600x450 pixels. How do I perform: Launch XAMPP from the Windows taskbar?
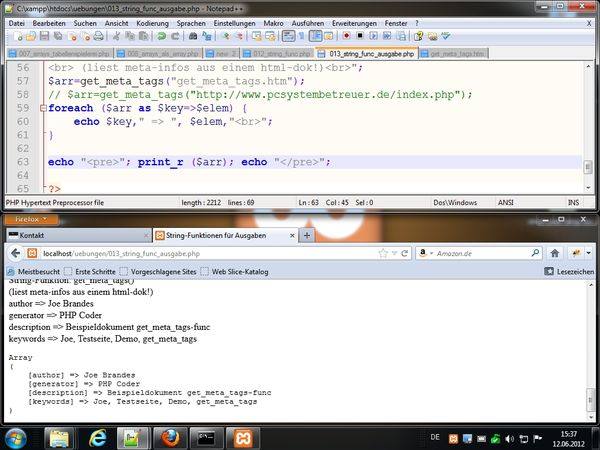pyautogui.click(x=245, y=438)
